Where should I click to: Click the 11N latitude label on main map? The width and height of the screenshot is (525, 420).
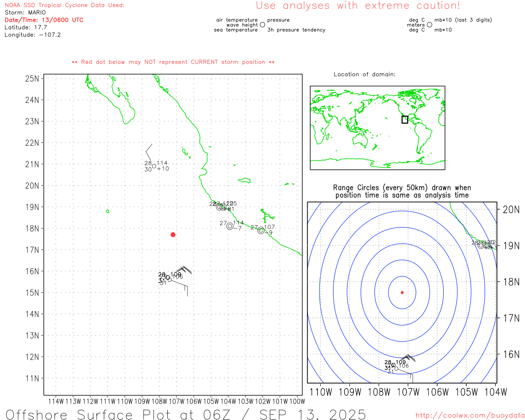pyautogui.click(x=32, y=378)
